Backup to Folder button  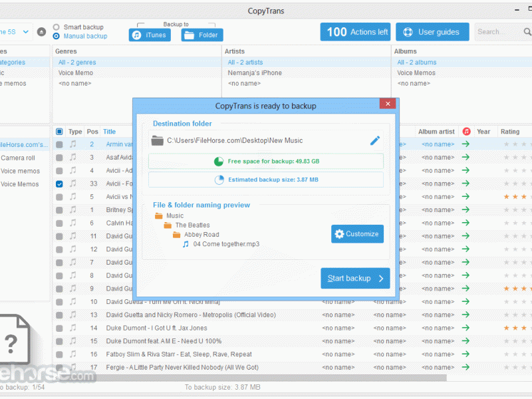(x=202, y=35)
